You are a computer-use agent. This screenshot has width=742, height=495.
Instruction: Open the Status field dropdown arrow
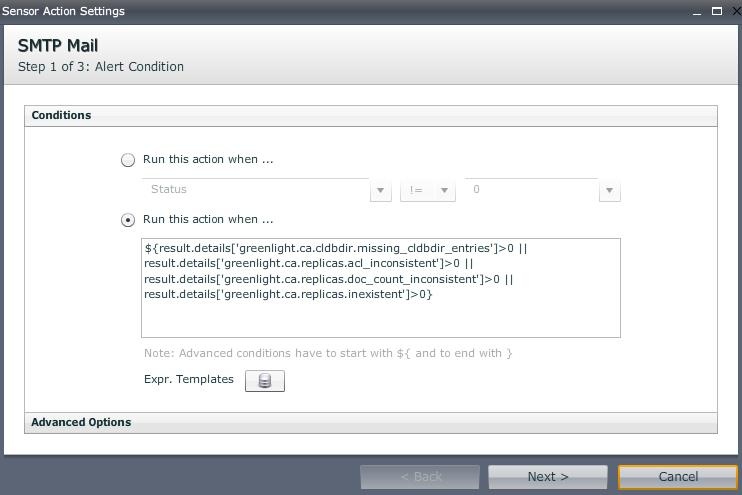tap(380, 190)
